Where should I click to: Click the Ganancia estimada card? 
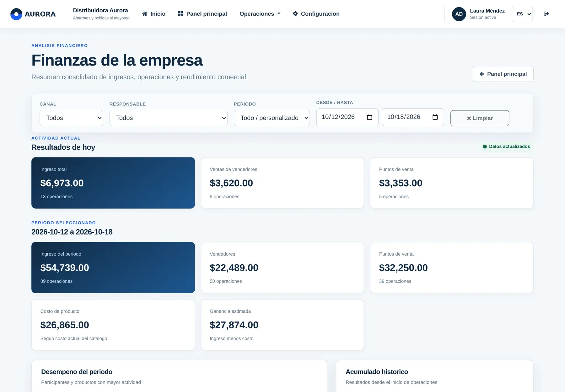(x=282, y=325)
